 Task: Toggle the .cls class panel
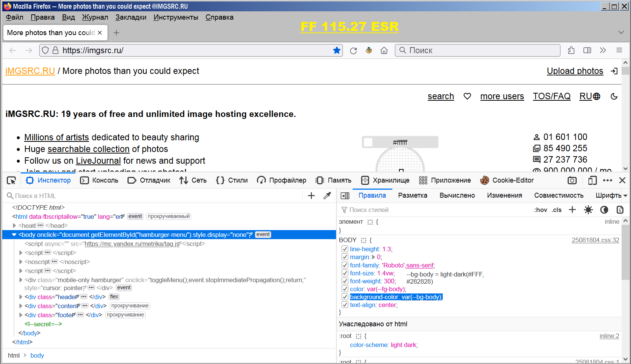557,210
